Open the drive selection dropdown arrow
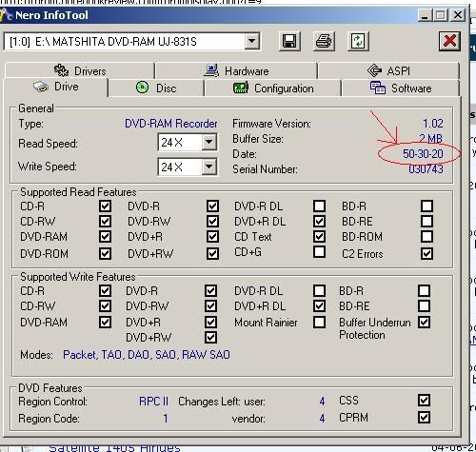Viewport: 476px width, 452px height. click(x=252, y=41)
